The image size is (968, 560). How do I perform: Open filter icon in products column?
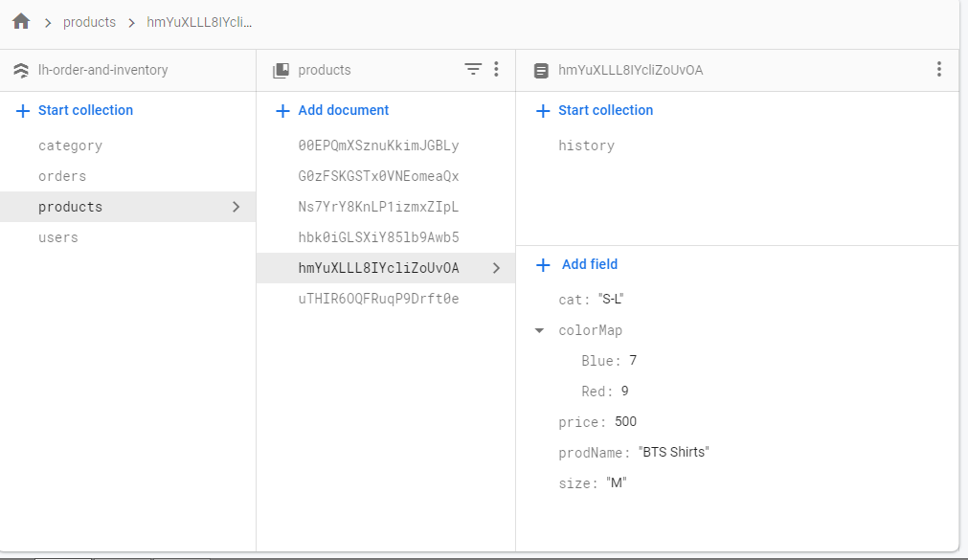pyautogui.click(x=473, y=69)
